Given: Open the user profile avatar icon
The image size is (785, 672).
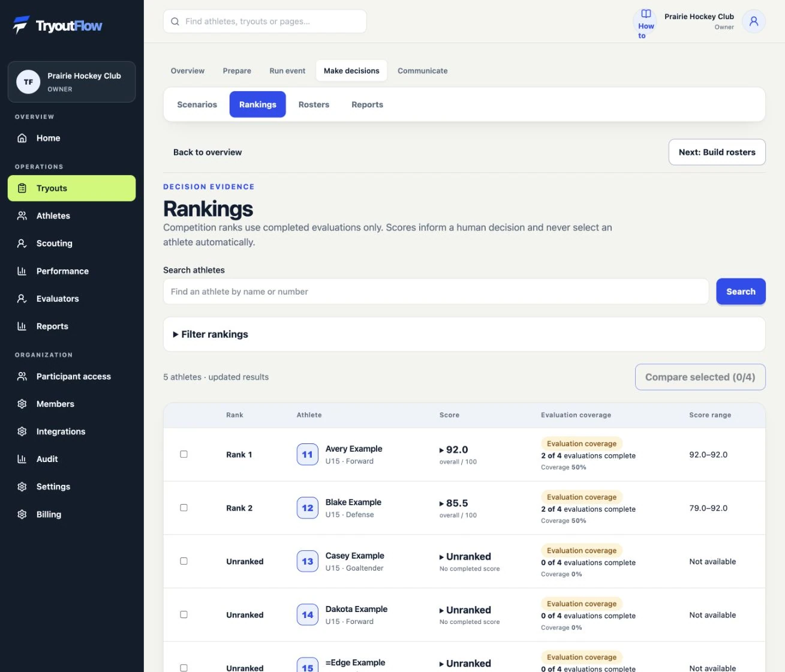Looking at the screenshot, I should tap(754, 22).
